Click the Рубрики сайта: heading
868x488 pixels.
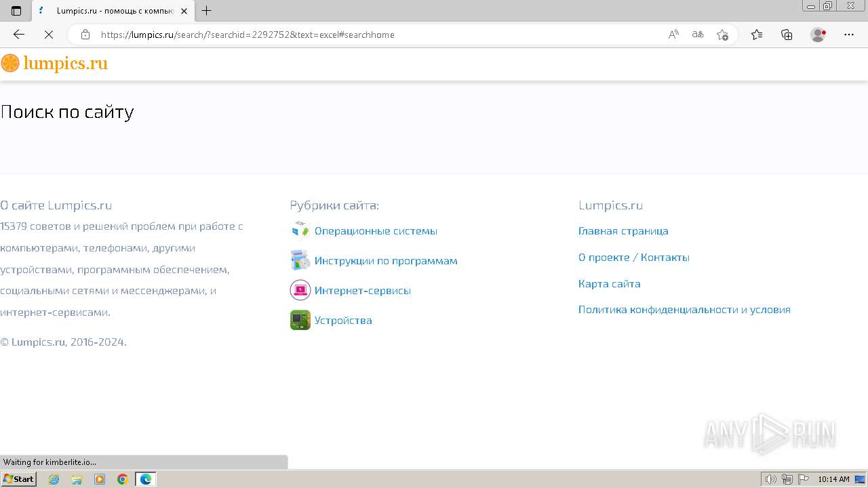pos(334,205)
